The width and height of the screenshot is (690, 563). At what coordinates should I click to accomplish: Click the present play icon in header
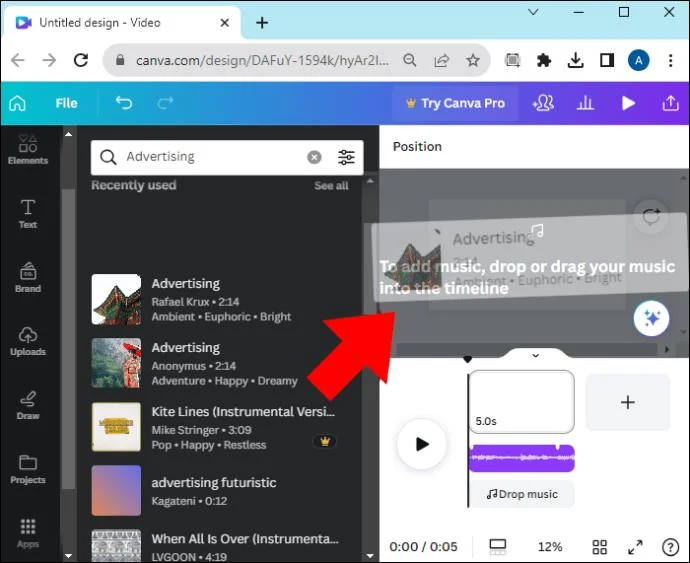pyautogui.click(x=628, y=103)
